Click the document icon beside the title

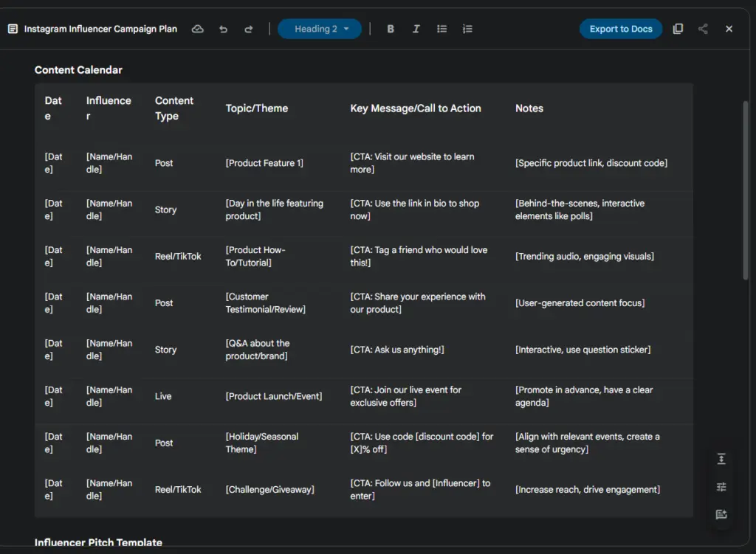coord(13,29)
